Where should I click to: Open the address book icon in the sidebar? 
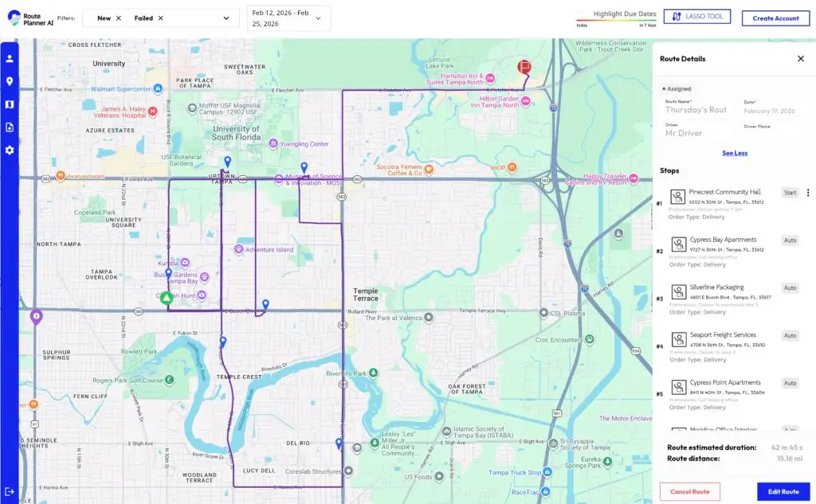[x=10, y=104]
